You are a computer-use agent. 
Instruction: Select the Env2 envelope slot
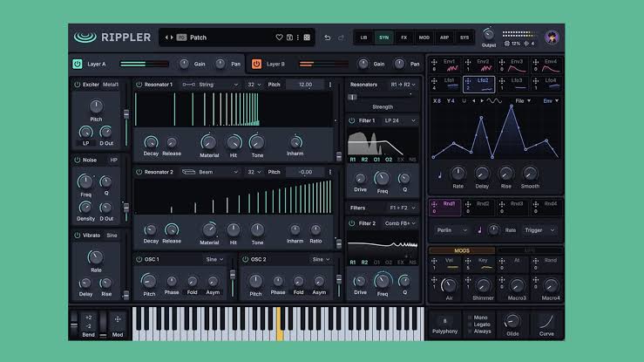pyautogui.click(x=479, y=65)
